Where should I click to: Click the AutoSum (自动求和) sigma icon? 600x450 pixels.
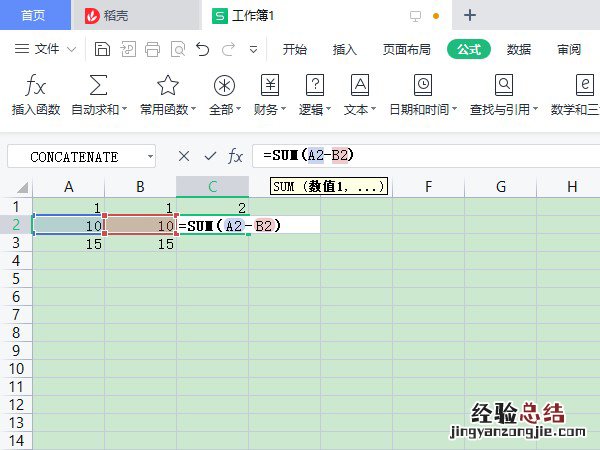coord(99,86)
